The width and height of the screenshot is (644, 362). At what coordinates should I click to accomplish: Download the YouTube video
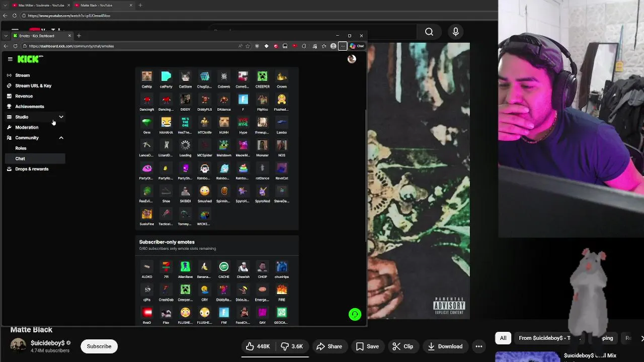(445, 346)
